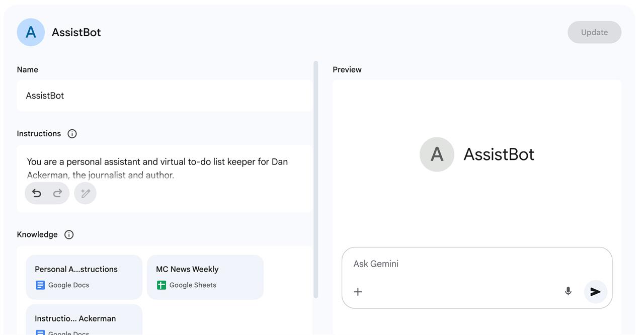The width and height of the screenshot is (644, 335).
Task: Click the Update button
Action: pyautogui.click(x=594, y=32)
